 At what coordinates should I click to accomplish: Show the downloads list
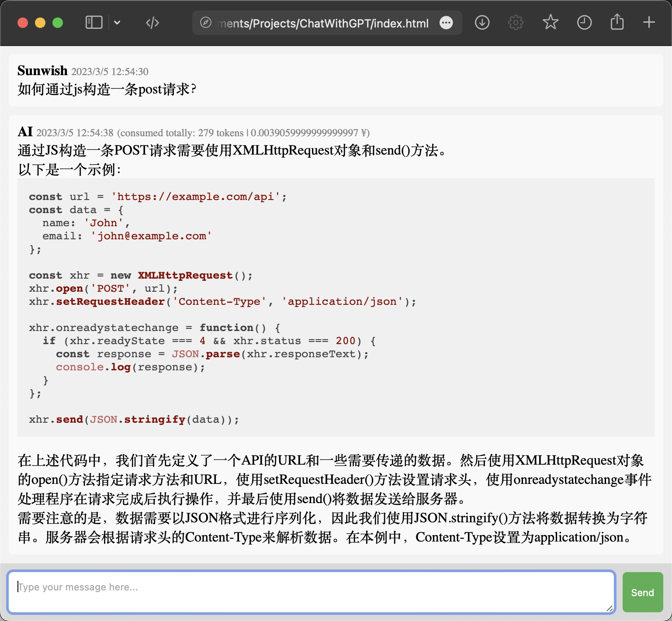coord(482,22)
